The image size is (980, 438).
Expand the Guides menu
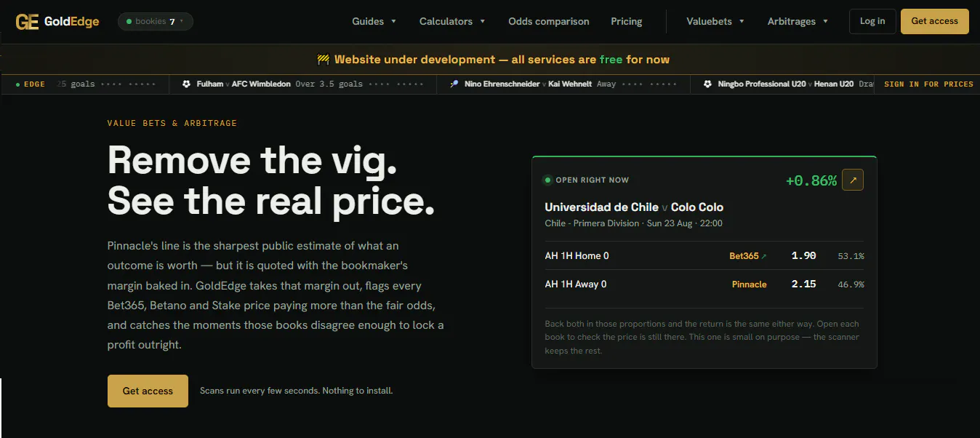[x=374, y=21]
